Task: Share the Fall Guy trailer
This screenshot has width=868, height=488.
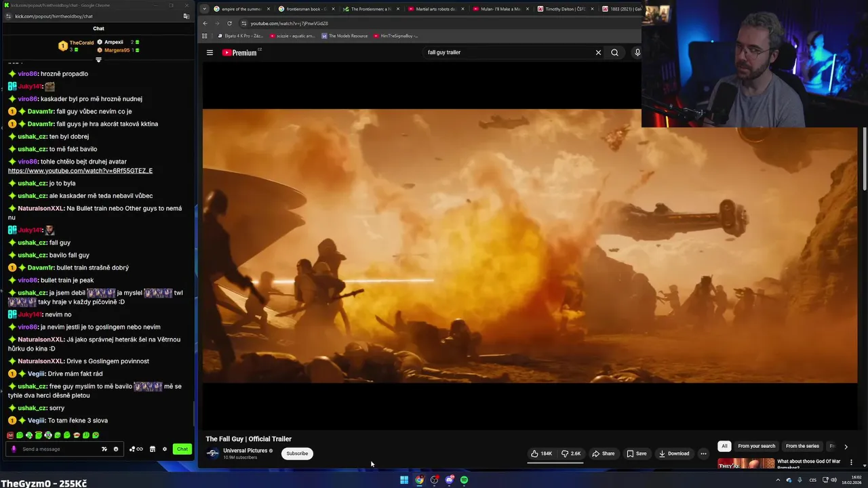Action: point(603,453)
